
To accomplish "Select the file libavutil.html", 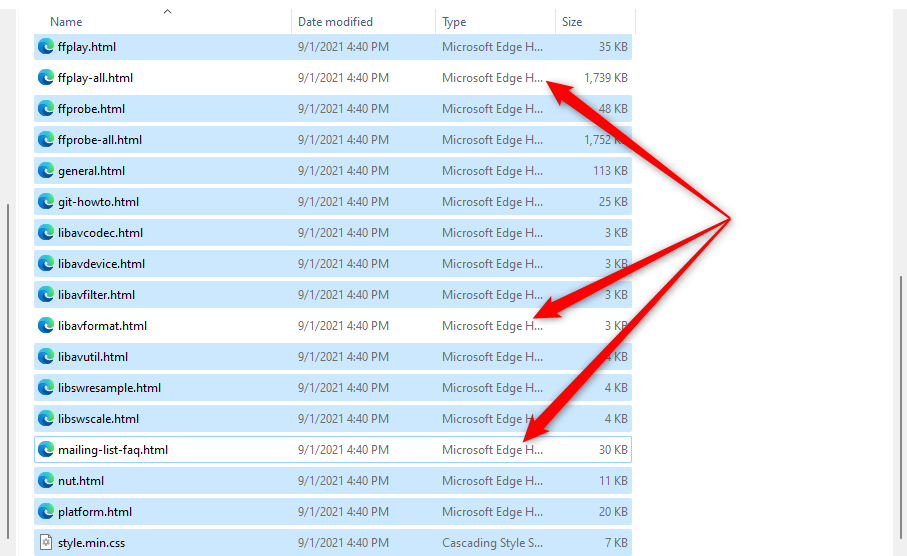I will click(x=333, y=356).
